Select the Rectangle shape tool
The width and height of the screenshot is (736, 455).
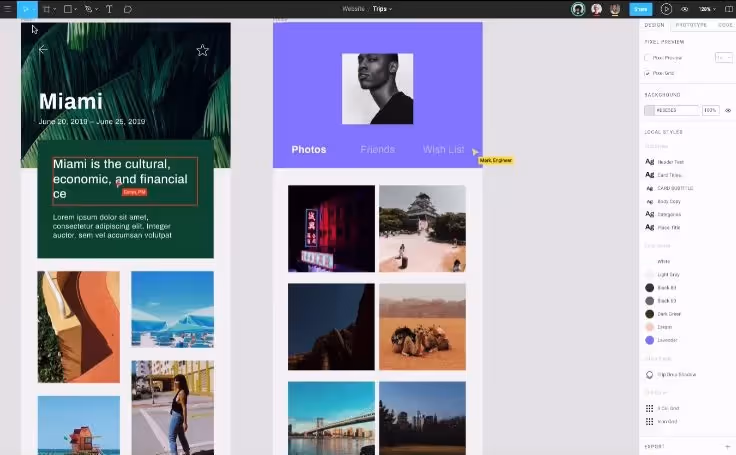tap(68, 9)
